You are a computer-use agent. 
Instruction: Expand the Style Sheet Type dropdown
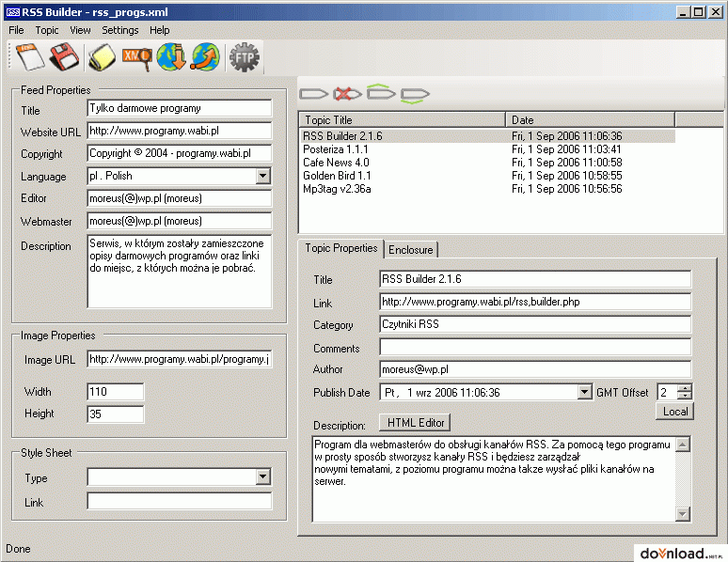(262, 476)
